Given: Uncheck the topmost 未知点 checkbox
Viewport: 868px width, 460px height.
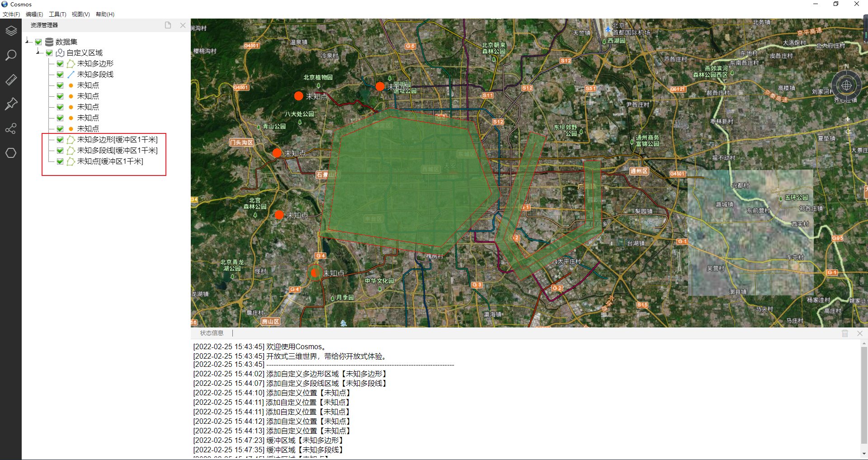Looking at the screenshot, I should coord(60,85).
